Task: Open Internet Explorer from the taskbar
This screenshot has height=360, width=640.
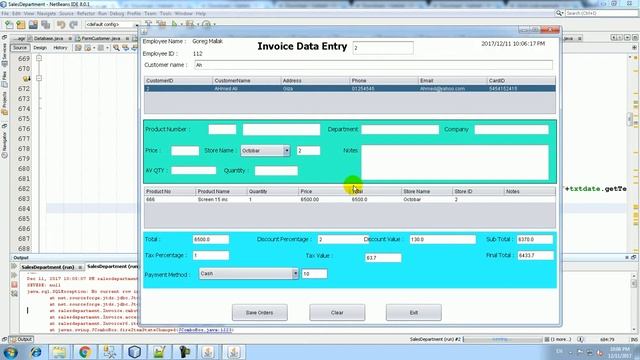Action: (x=36, y=352)
